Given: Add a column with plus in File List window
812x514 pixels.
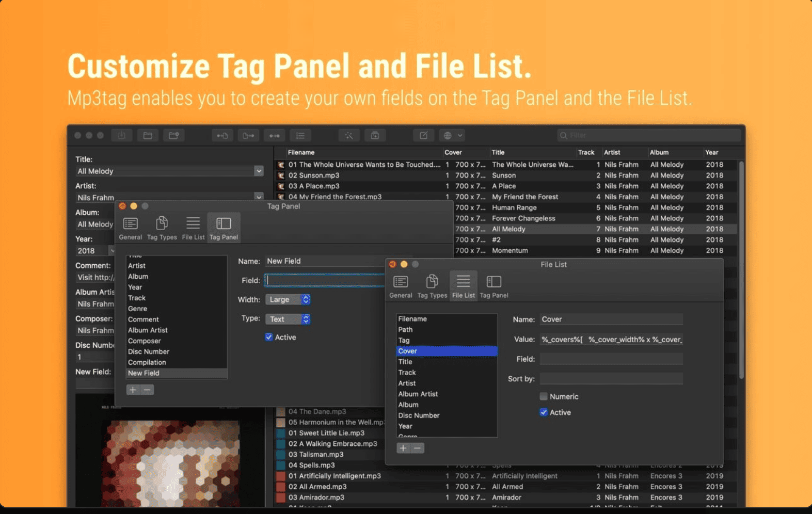Looking at the screenshot, I should coord(403,448).
